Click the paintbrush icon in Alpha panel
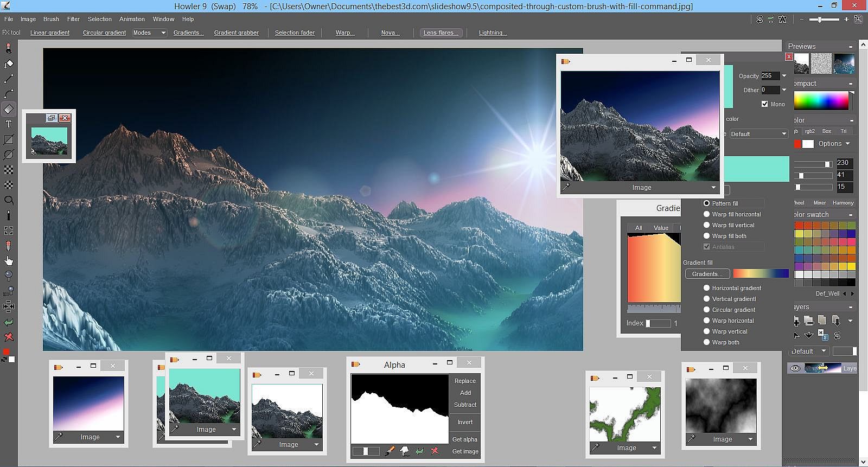 pyautogui.click(x=389, y=451)
